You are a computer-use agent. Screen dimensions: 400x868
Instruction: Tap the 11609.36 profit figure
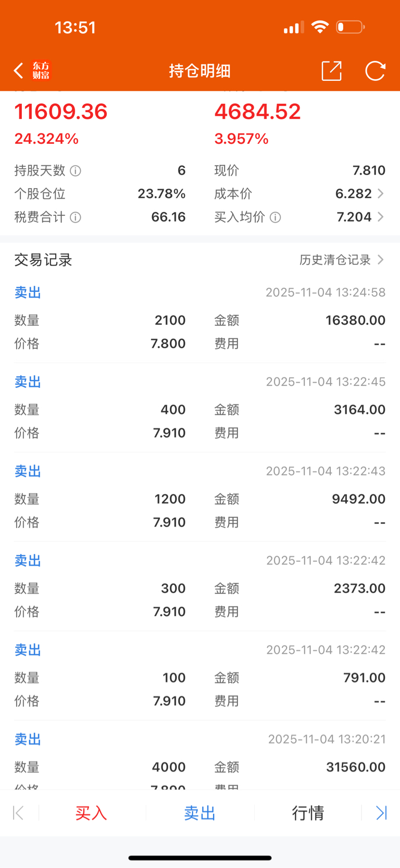tap(61, 112)
